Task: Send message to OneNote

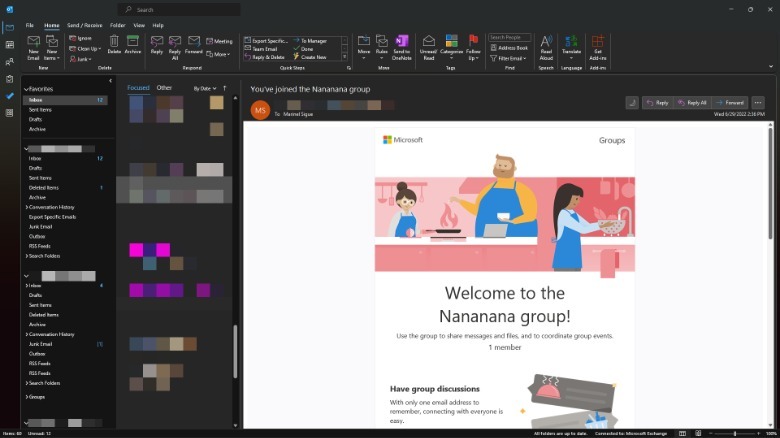Action: coord(402,43)
